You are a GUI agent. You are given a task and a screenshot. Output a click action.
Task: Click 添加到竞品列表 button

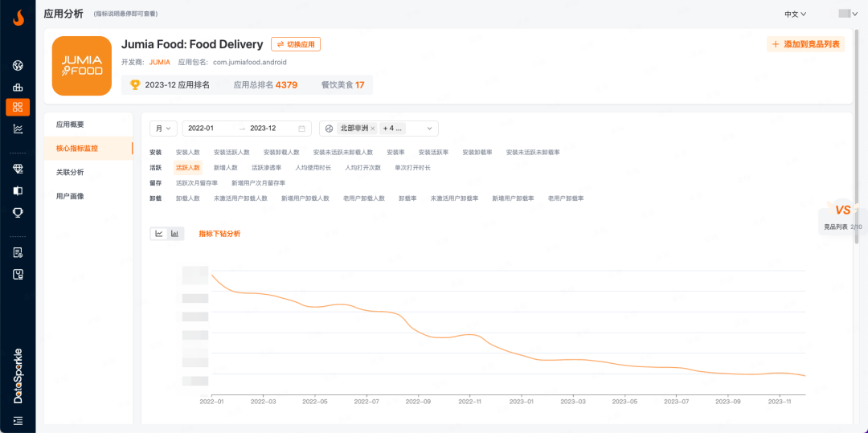pos(805,44)
